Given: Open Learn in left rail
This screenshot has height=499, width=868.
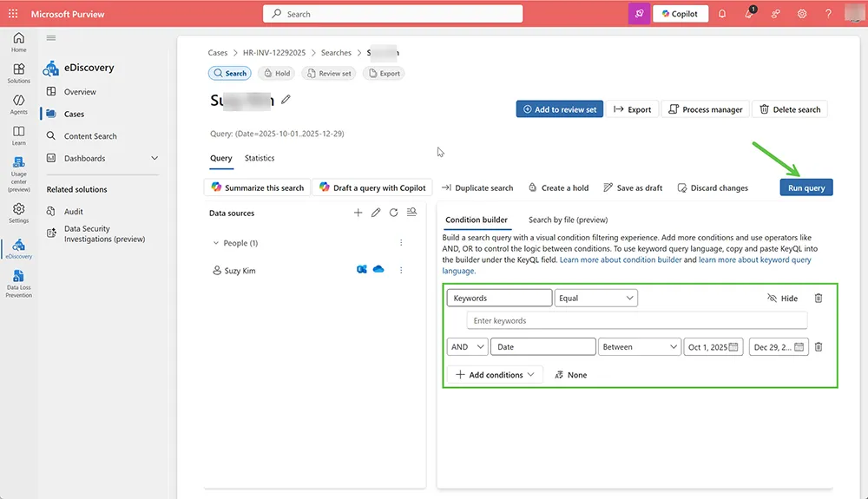Looking at the screenshot, I should click(x=19, y=135).
